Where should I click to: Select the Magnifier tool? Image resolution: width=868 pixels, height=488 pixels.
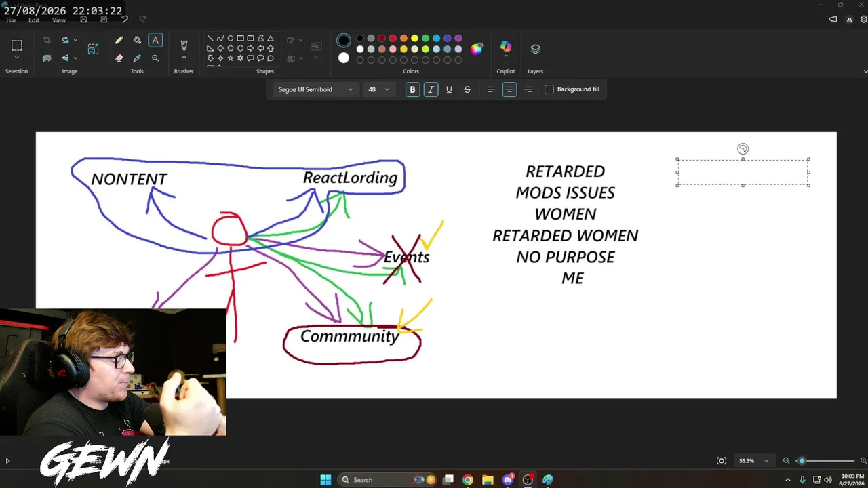(x=155, y=58)
